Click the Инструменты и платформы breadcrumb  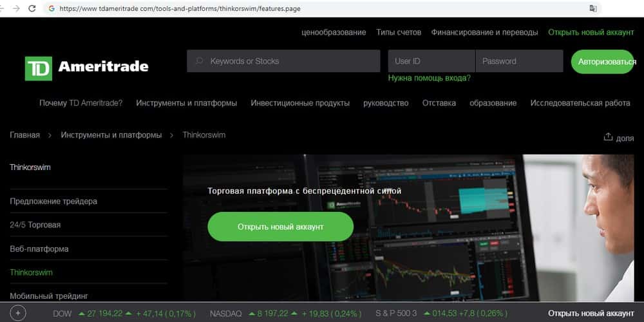[111, 135]
